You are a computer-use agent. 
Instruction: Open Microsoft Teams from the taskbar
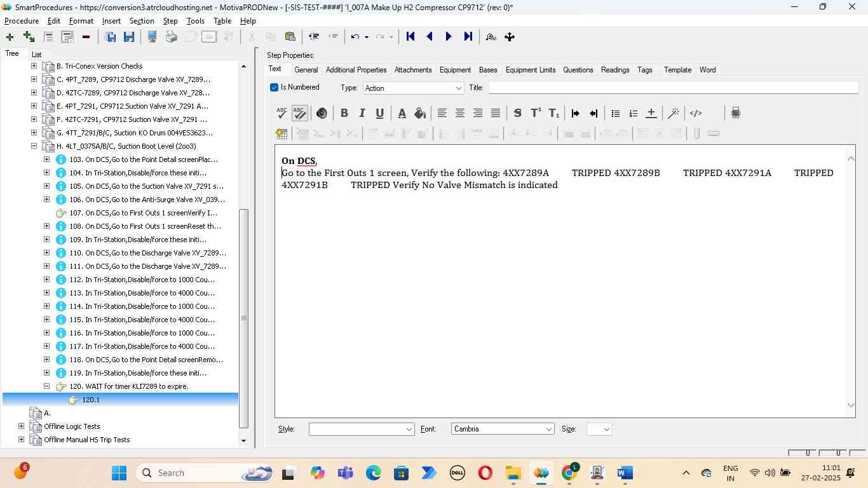point(345,473)
